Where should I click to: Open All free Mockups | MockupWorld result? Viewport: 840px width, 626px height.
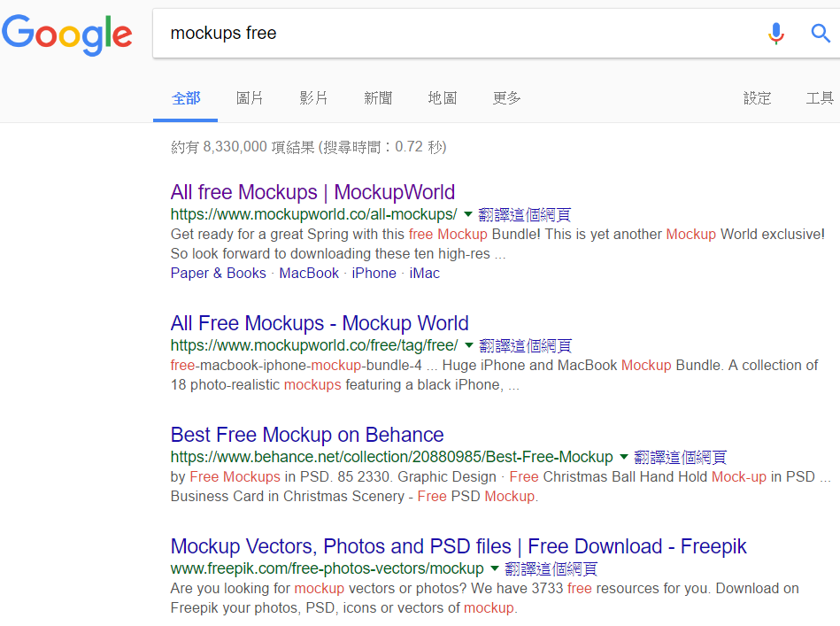312,192
